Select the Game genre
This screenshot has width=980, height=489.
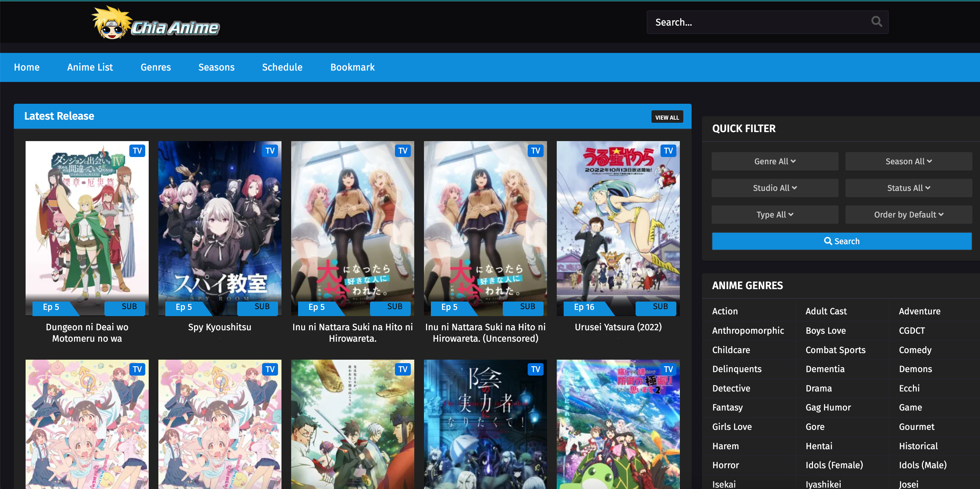click(910, 408)
